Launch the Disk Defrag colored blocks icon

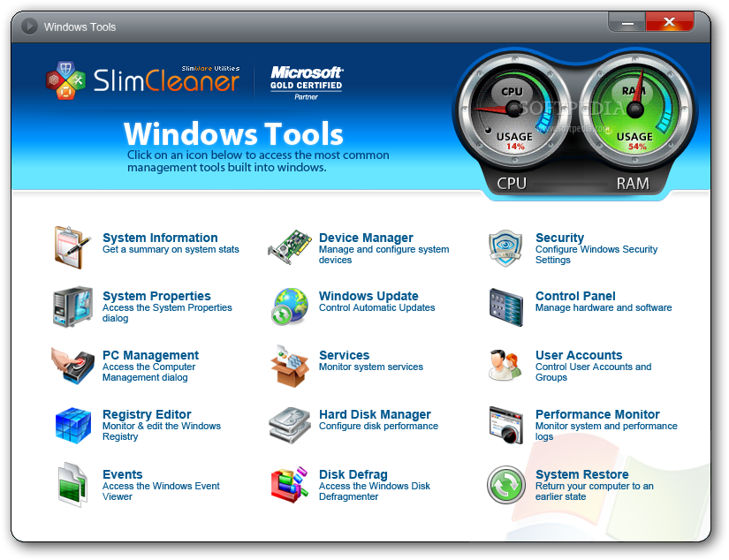[x=290, y=484]
